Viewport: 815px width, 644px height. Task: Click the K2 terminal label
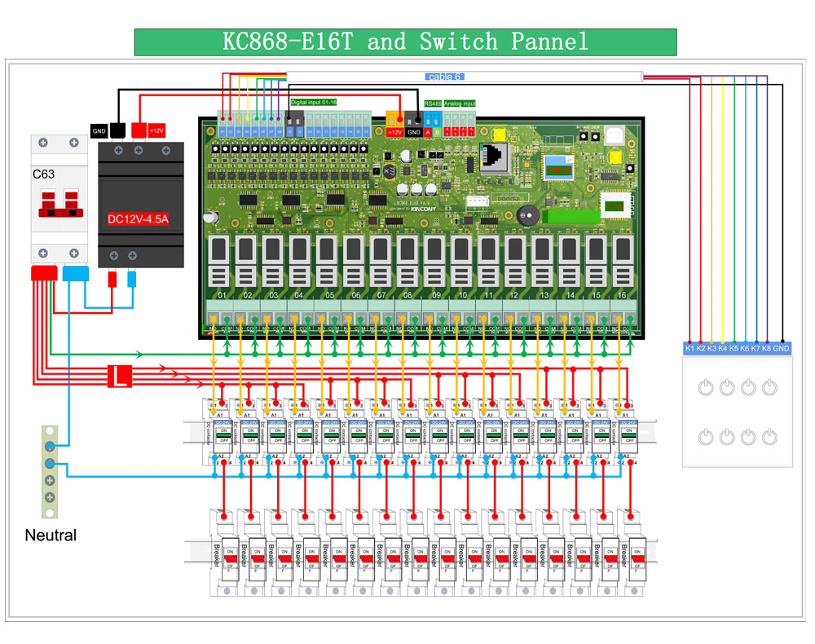(x=701, y=348)
